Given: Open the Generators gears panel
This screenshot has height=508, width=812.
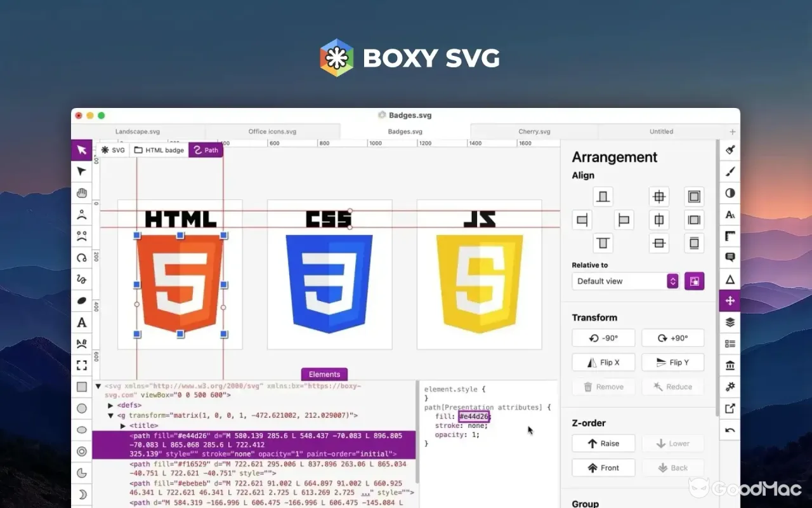Looking at the screenshot, I should coord(730,387).
